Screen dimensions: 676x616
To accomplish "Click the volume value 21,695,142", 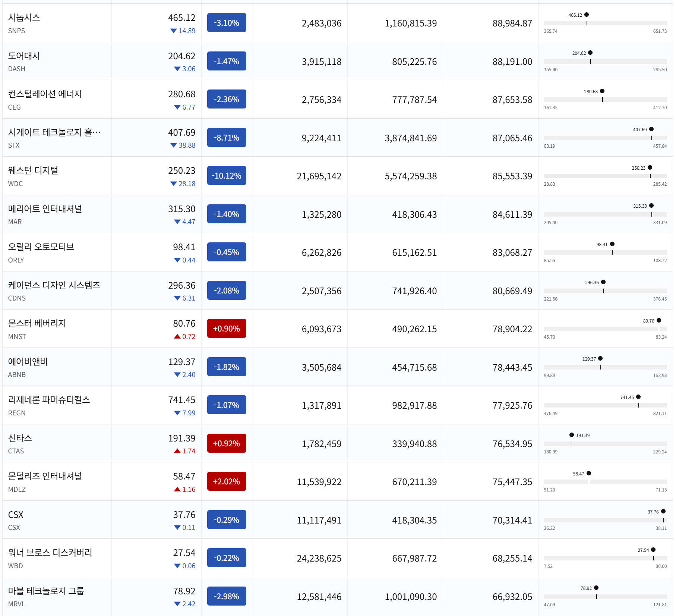I will [319, 176].
